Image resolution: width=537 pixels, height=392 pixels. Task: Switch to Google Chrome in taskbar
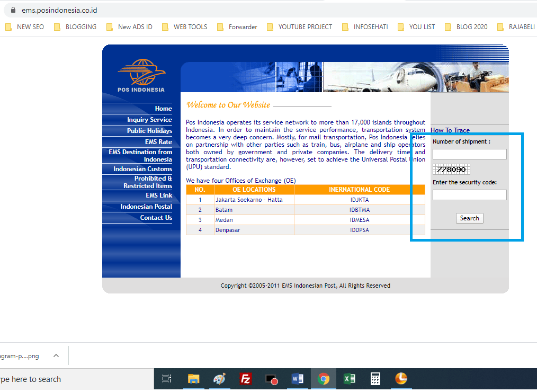[x=323, y=379]
